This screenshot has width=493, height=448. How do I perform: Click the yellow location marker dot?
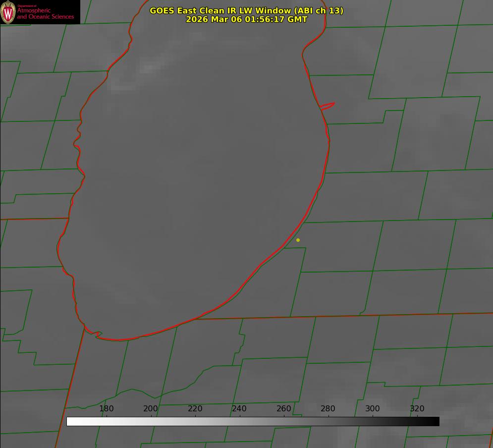click(298, 240)
